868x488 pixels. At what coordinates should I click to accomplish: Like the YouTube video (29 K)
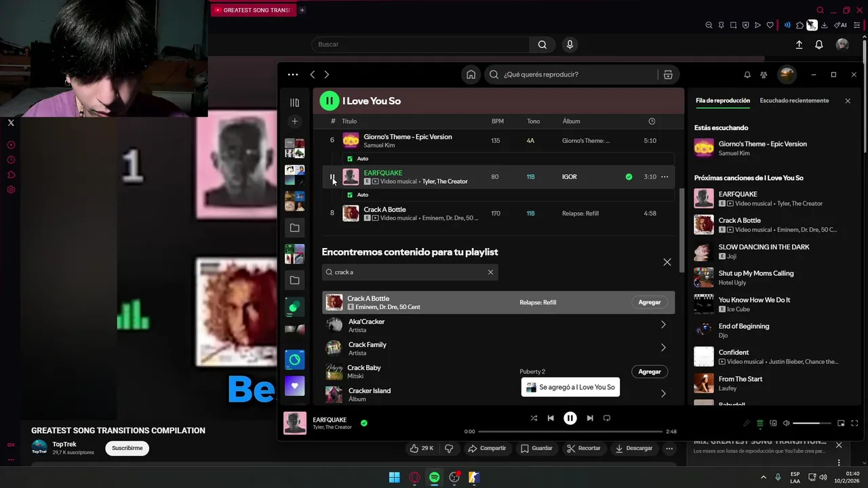point(422,448)
